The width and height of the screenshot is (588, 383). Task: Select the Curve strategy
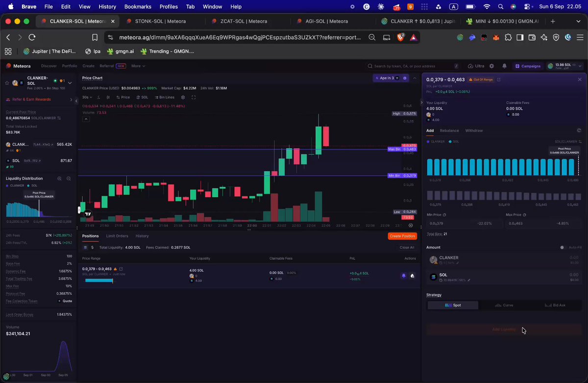(x=504, y=305)
